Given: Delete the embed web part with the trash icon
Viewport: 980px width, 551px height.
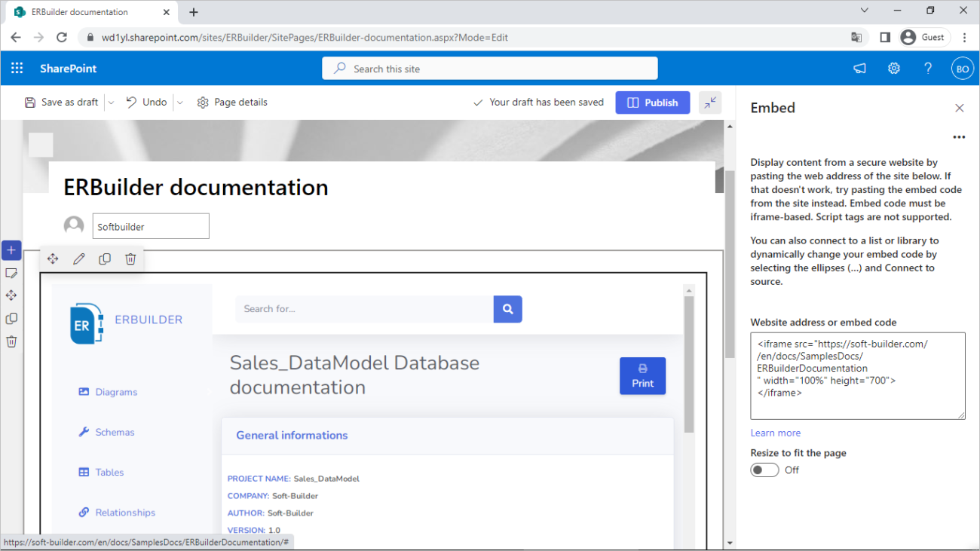Looking at the screenshot, I should 130,259.
